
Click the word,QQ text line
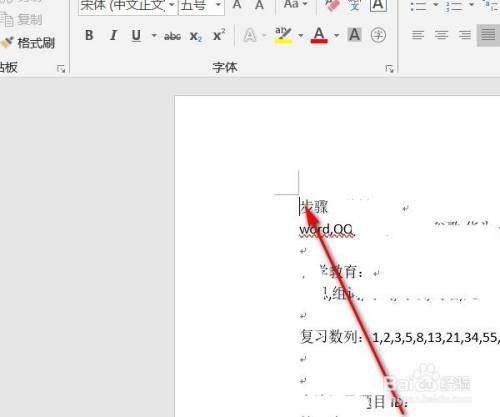tap(327, 229)
